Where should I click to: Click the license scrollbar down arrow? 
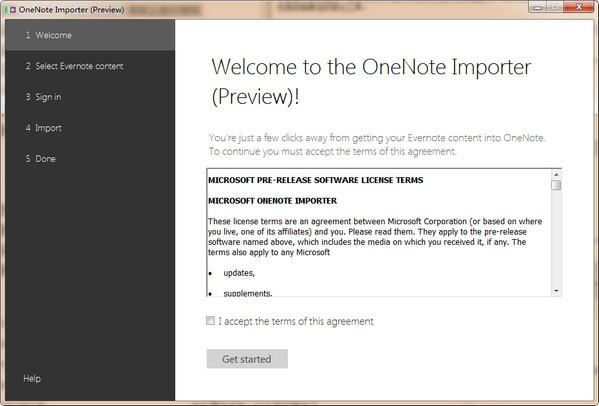pos(556,291)
